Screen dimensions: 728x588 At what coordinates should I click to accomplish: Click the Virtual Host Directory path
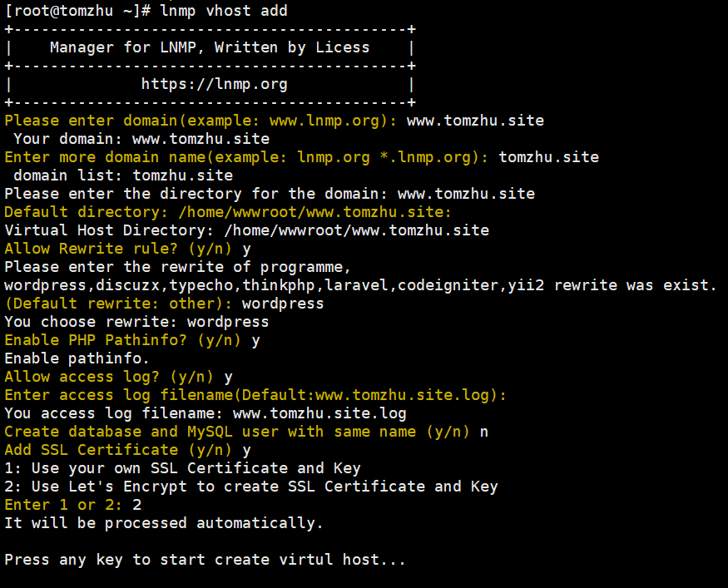(357, 230)
